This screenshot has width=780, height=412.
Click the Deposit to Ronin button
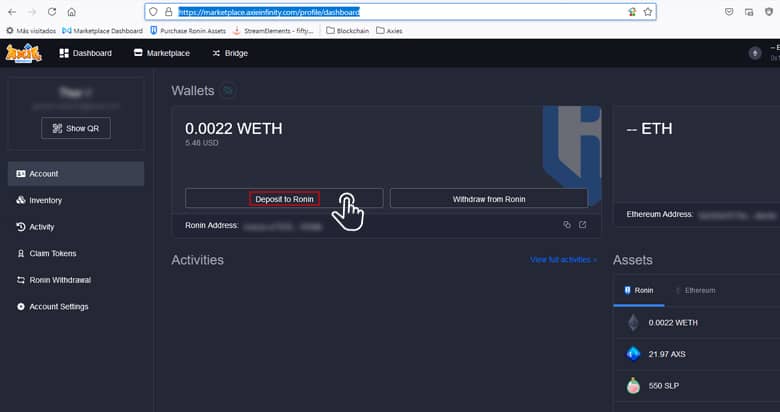click(284, 199)
